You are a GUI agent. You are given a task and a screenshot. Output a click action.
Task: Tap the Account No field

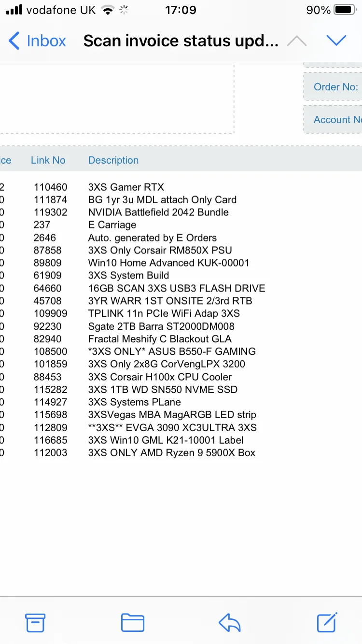point(333,120)
